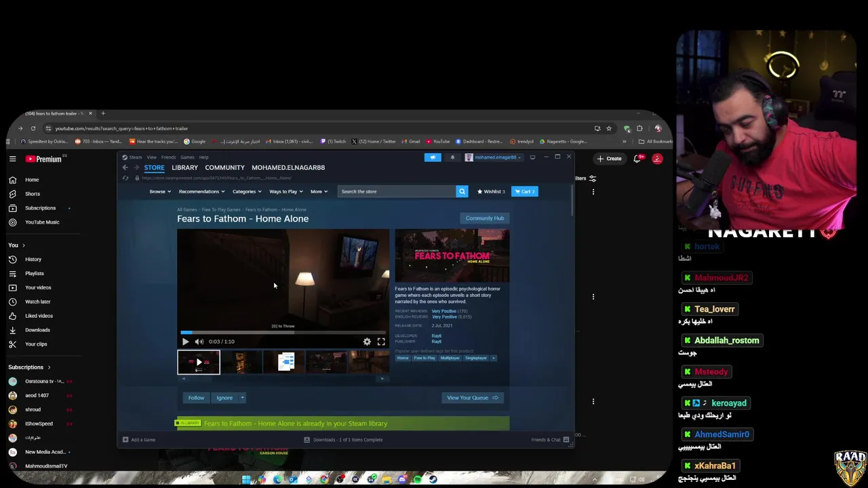Open the Steam Help menu
Screen dimensions: 868x488
(x=203, y=157)
